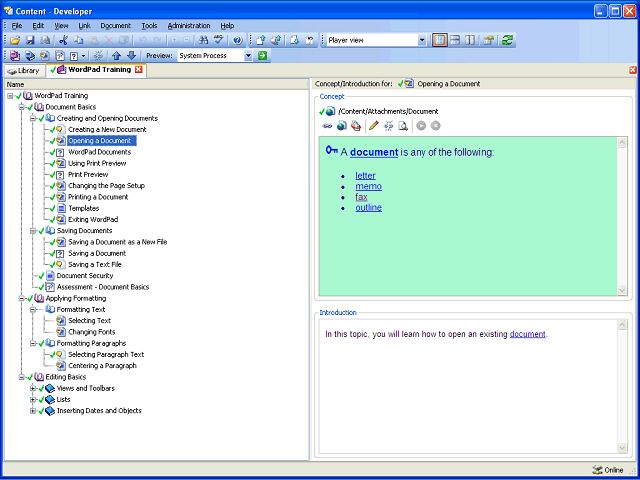Screen dimensions: 640x480
Task: Follow the bold document link in Concept
Action: 374,152
